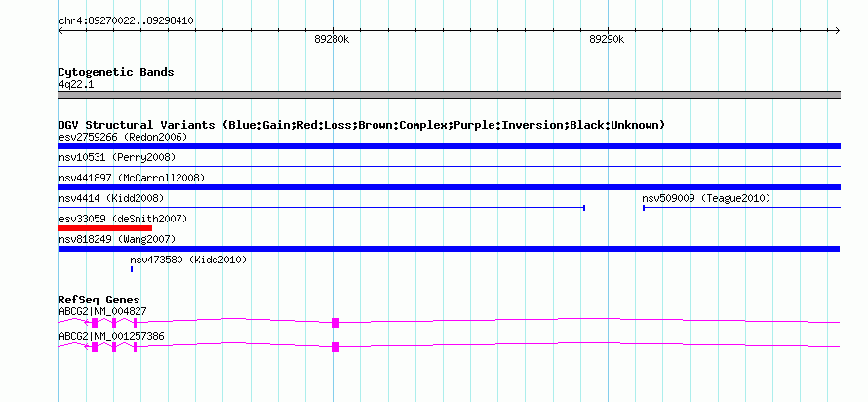Image resolution: width=868 pixels, height=402 pixels.
Task: Open variant esv33059 (deSmith2007) label
Action: [123, 220]
